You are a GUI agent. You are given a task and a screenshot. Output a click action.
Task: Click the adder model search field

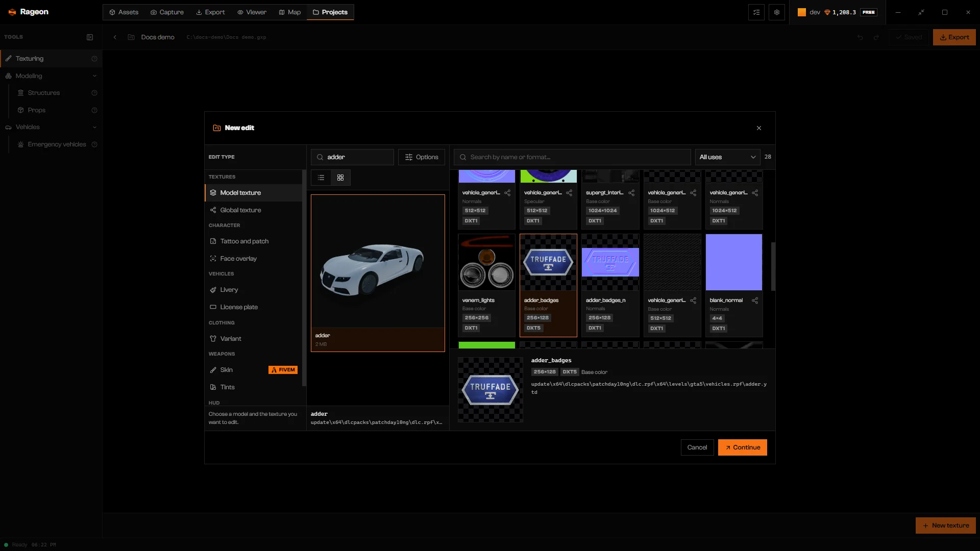point(352,157)
